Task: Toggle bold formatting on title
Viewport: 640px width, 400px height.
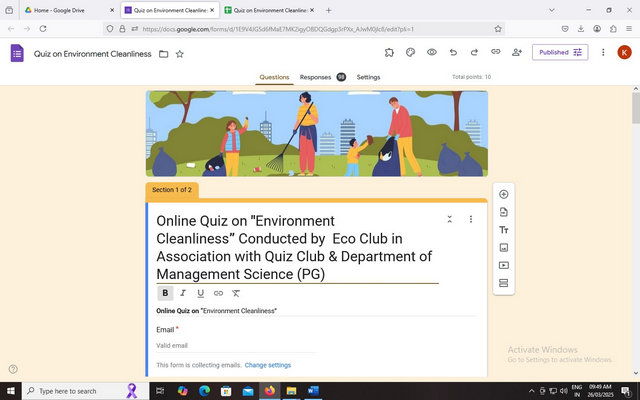Action: [165, 293]
